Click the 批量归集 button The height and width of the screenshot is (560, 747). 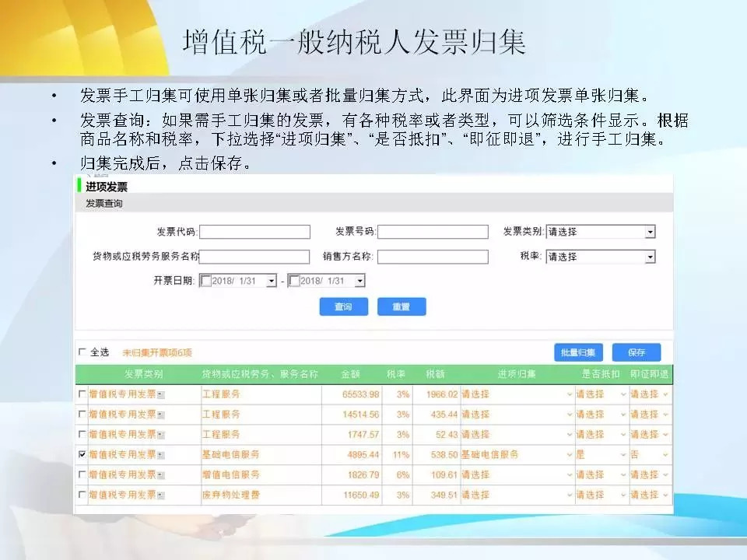click(578, 352)
